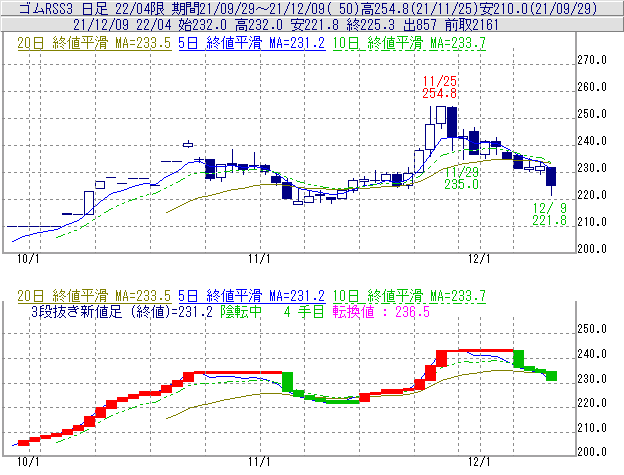The width and height of the screenshot is (624, 475).
Task: Click the 3段抜き新値足 (終値)=231.2 label
Action: point(122,311)
